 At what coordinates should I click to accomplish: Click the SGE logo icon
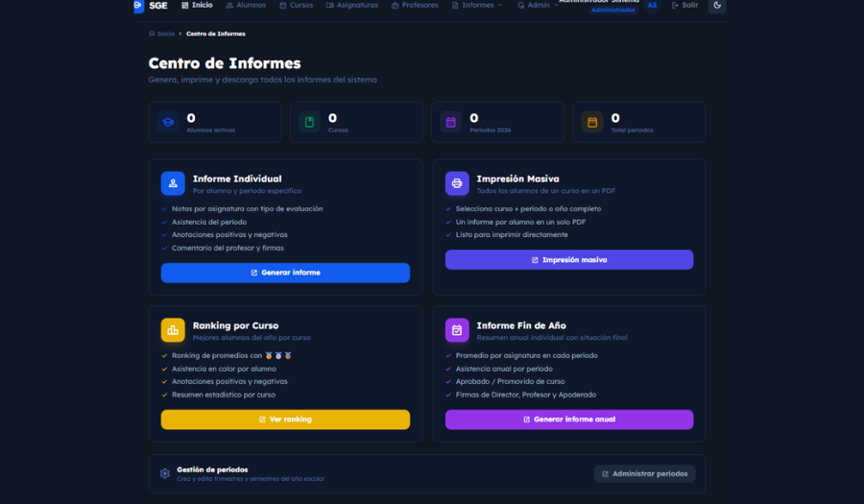click(138, 6)
